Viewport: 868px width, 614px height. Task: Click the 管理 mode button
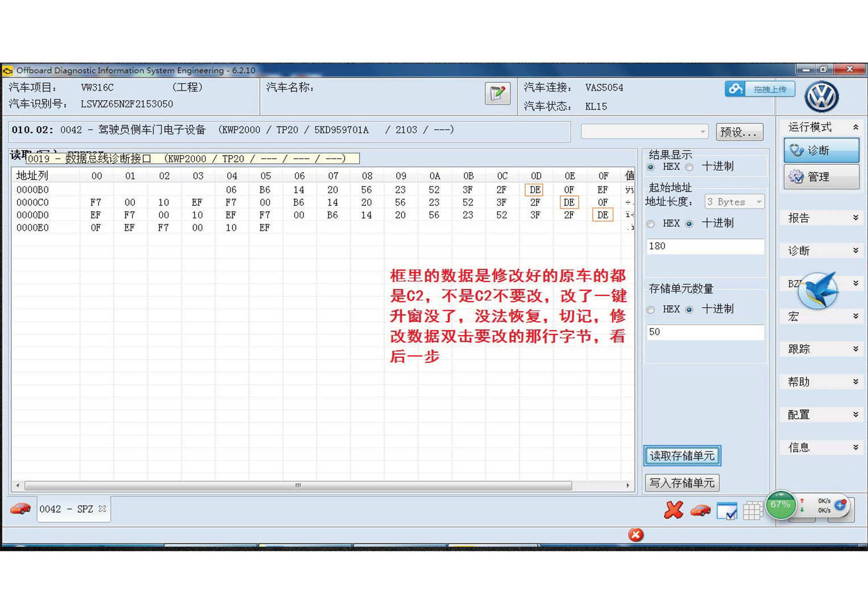tap(821, 177)
